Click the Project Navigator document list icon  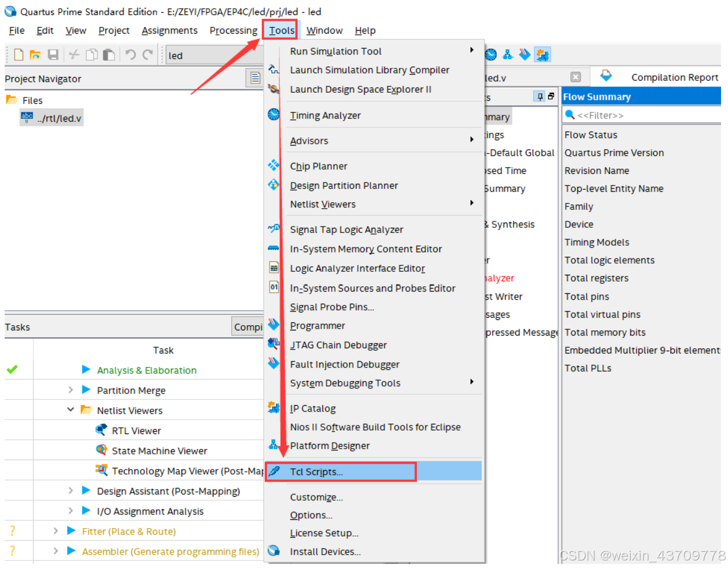pyautogui.click(x=255, y=78)
